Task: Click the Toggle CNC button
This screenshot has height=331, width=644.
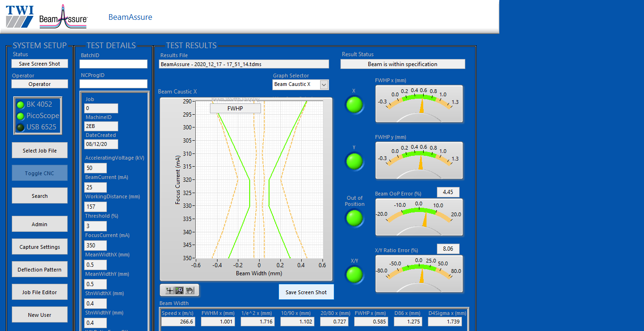Action: [40, 173]
